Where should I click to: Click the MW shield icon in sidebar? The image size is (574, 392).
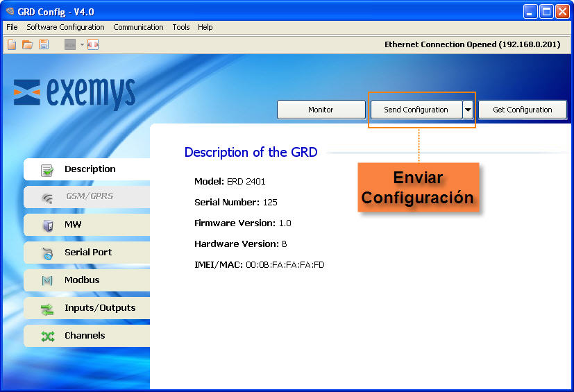pyautogui.click(x=48, y=225)
